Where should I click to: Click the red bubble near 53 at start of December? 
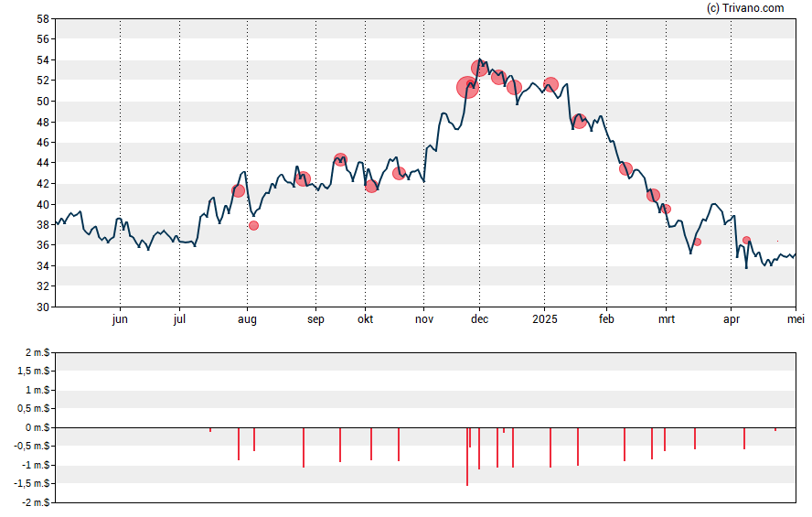tap(479, 68)
